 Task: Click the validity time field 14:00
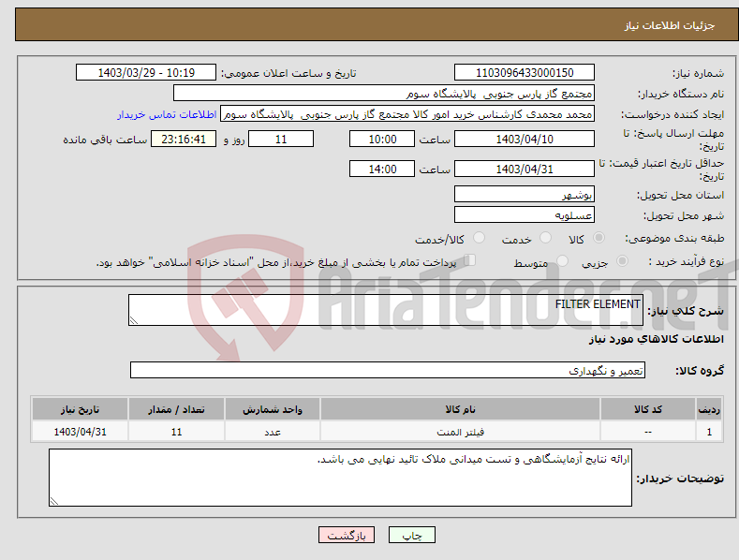pyautogui.click(x=382, y=169)
